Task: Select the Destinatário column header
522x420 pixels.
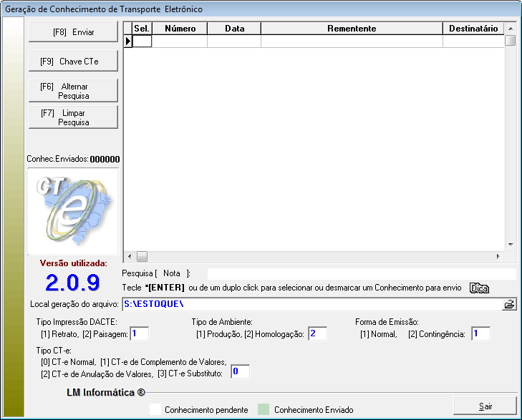Action: (x=473, y=29)
